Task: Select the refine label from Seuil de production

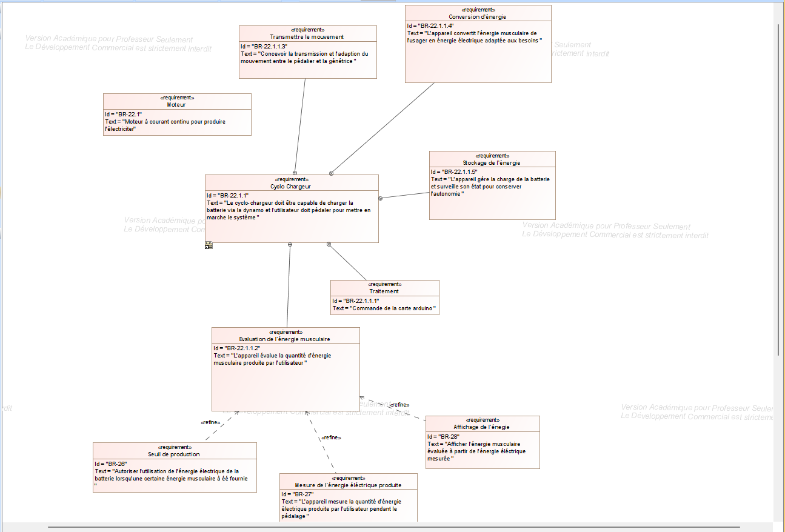Action: click(210, 422)
